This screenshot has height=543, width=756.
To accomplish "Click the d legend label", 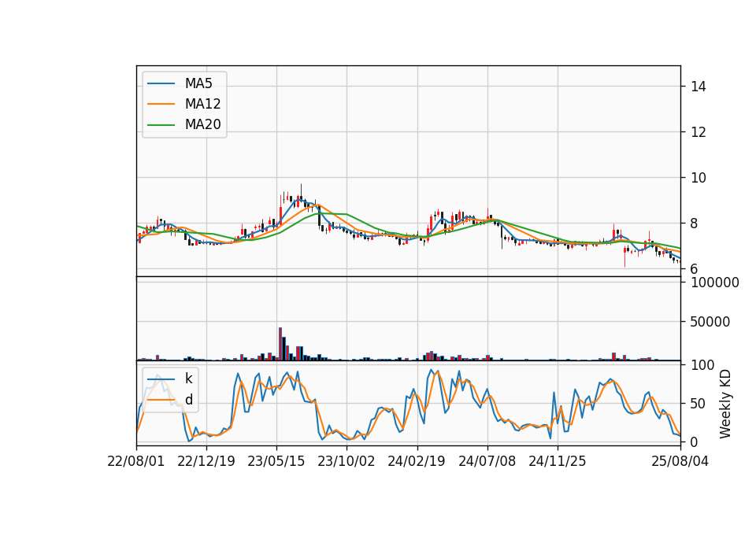I will click(188, 400).
